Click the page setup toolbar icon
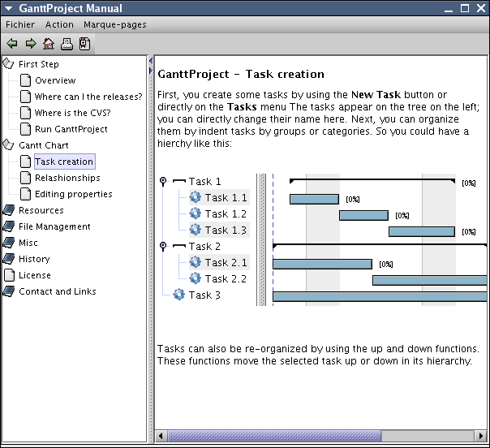Viewport: 490px width, 448px height. pos(84,44)
